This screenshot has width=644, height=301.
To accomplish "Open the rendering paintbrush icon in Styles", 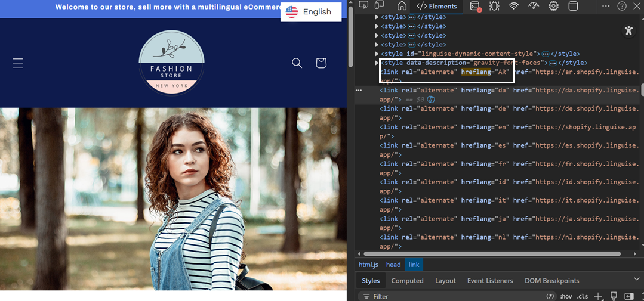I will point(614,296).
